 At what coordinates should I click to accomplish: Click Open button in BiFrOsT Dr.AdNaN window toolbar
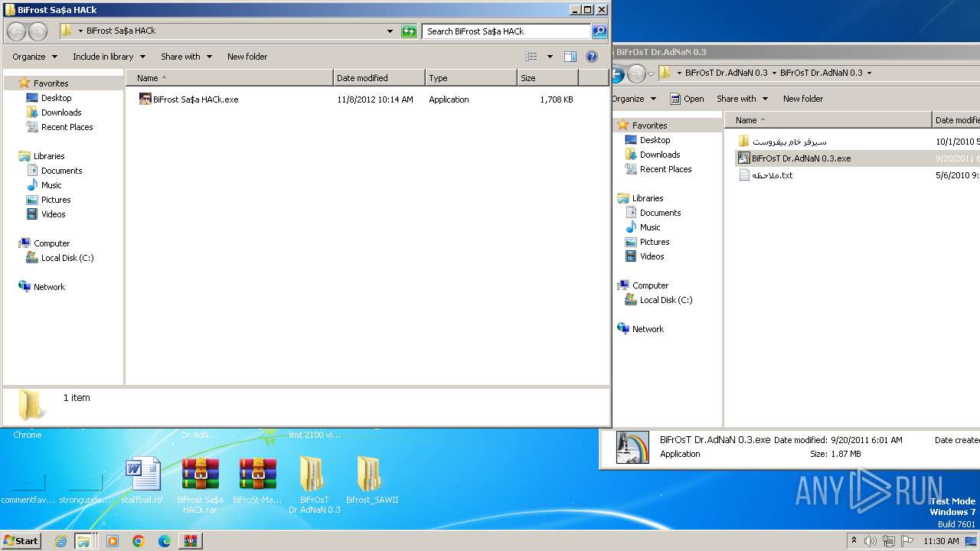(687, 99)
